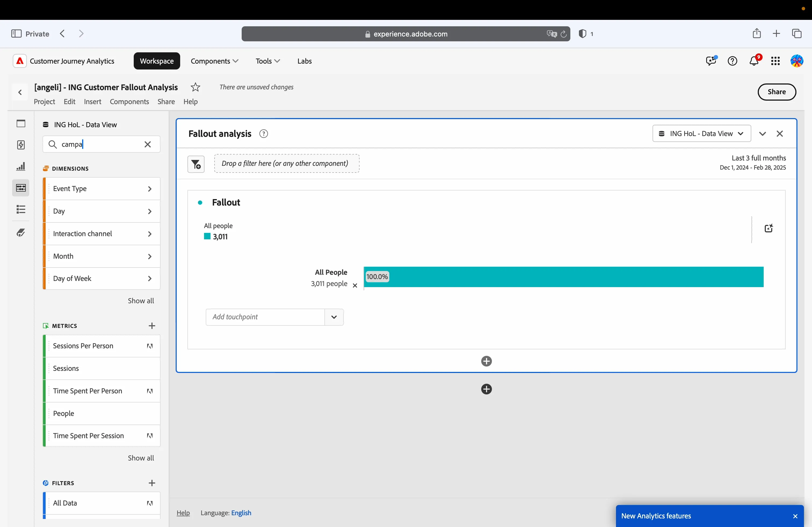Open the ING HoL - Data View dropdown
812x527 pixels.
click(701, 134)
